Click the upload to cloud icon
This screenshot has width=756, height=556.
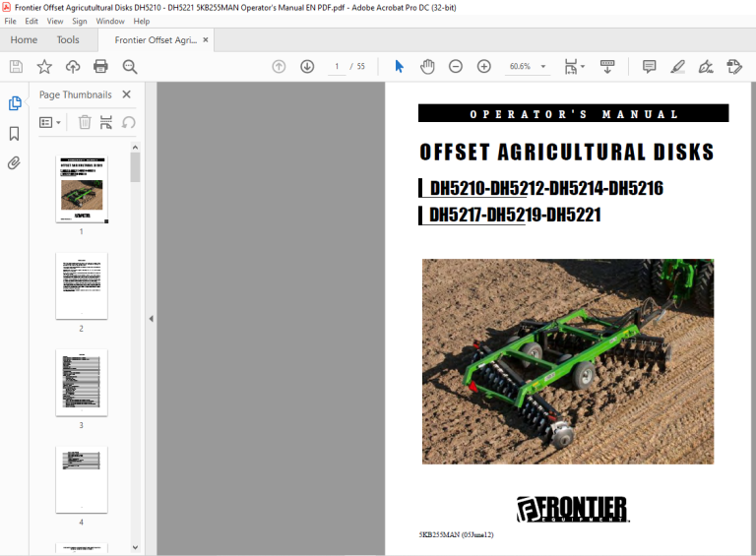point(73,67)
